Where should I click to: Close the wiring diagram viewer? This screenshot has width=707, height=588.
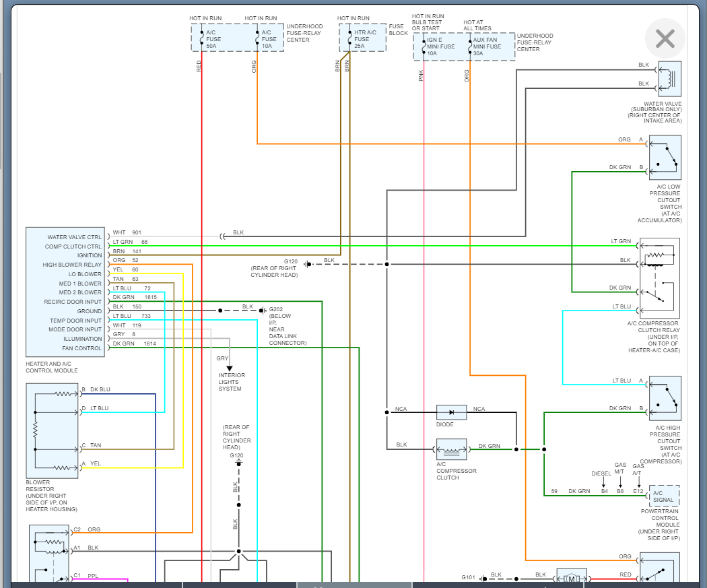(x=665, y=39)
